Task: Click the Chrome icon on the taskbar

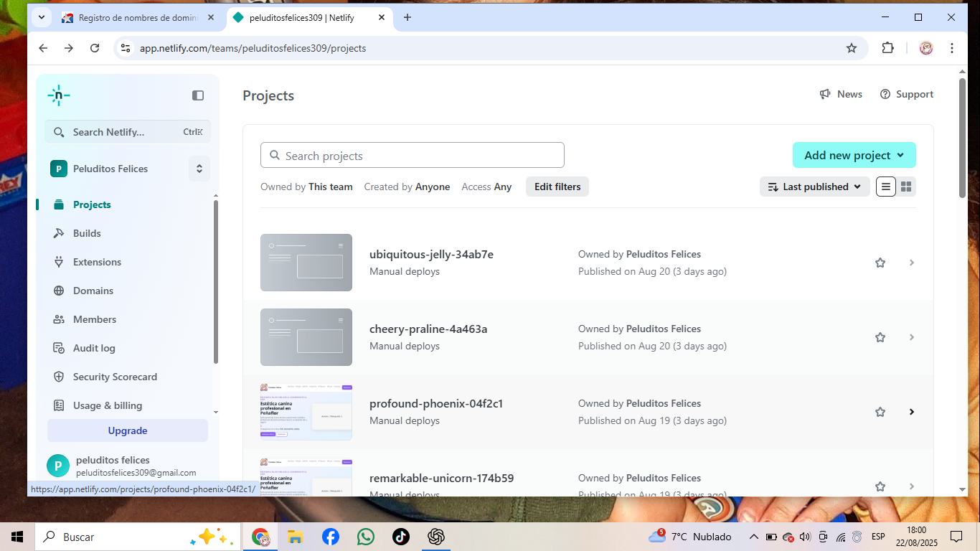Action: [260, 537]
